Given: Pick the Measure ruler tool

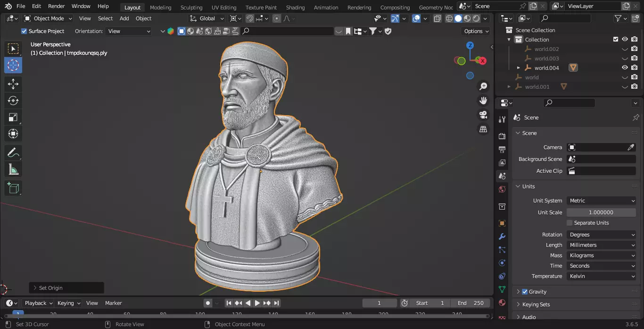Looking at the screenshot, I should (x=13, y=169).
